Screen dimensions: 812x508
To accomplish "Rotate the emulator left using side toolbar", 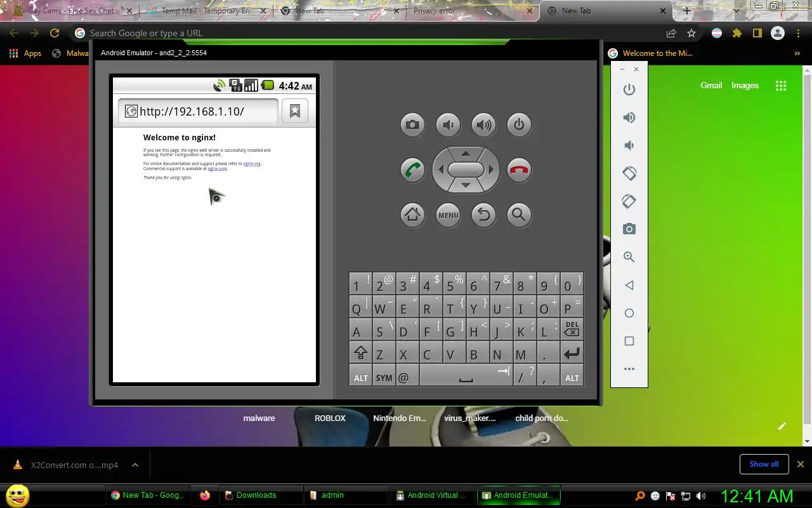I will tap(629, 173).
